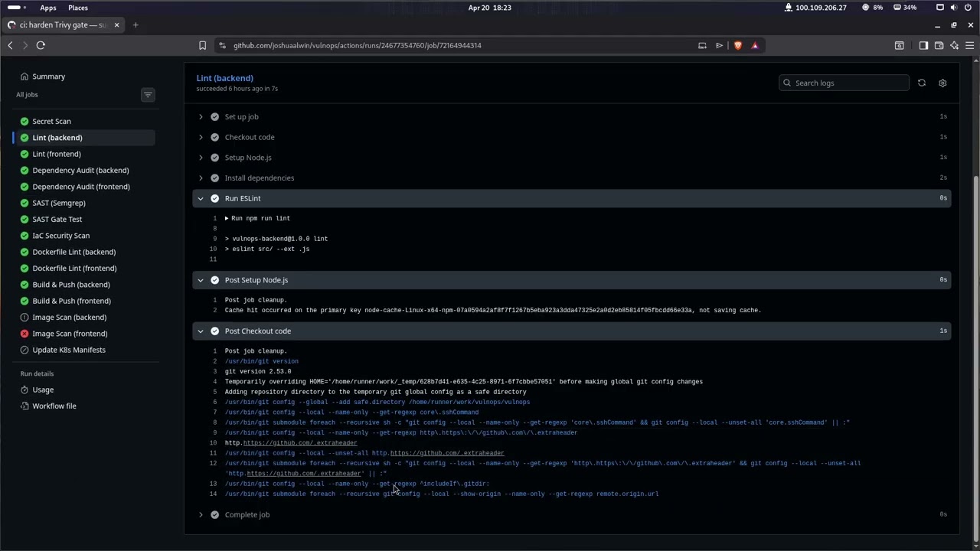Close the 'ci: harden Trivy gate' tab
The height and width of the screenshot is (551, 980).
pos(116,25)
